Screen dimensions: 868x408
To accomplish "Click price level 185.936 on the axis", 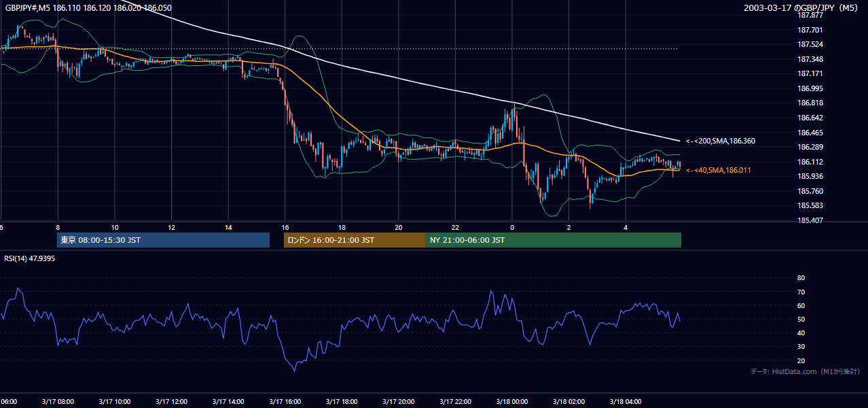I will pyautogui.click(x=809, y=176).
